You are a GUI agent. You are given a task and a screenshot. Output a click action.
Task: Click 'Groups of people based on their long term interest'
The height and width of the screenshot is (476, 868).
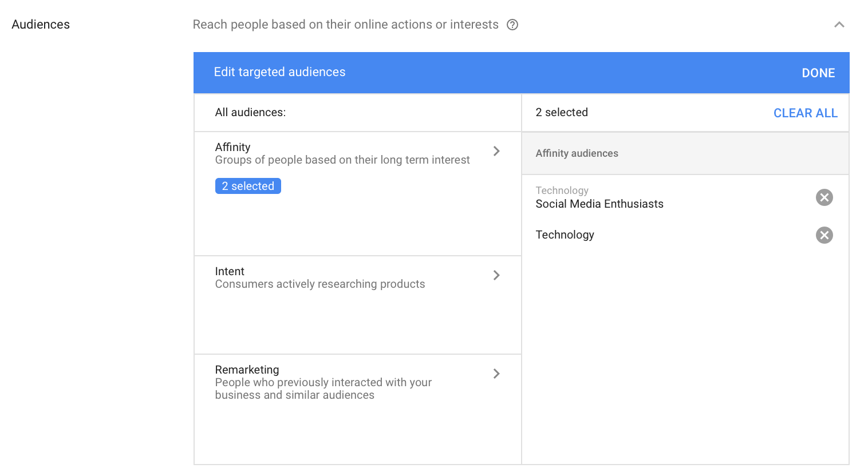click(x=342, y=160)
